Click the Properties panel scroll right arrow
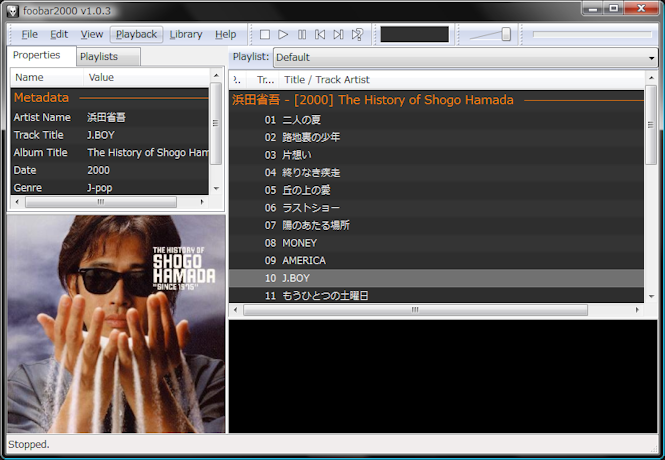This screenshot has width=665, height=460. (202, 202)
